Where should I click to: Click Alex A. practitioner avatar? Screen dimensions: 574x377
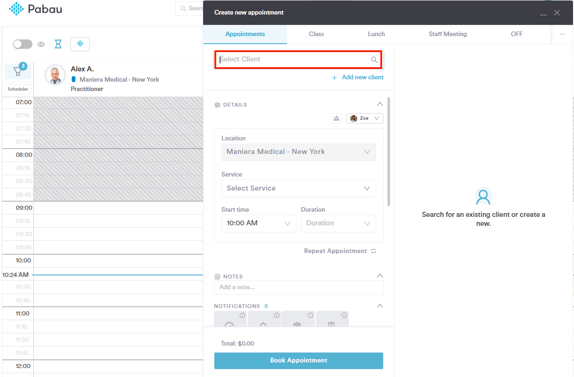click(x=55, y=75)
